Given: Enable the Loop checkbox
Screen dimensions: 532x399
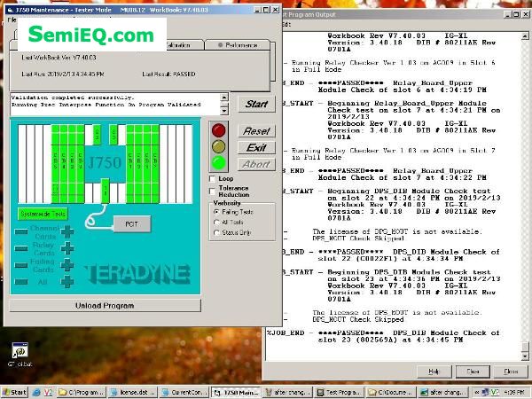Looking at the screenshot, I should coord(213,179).
